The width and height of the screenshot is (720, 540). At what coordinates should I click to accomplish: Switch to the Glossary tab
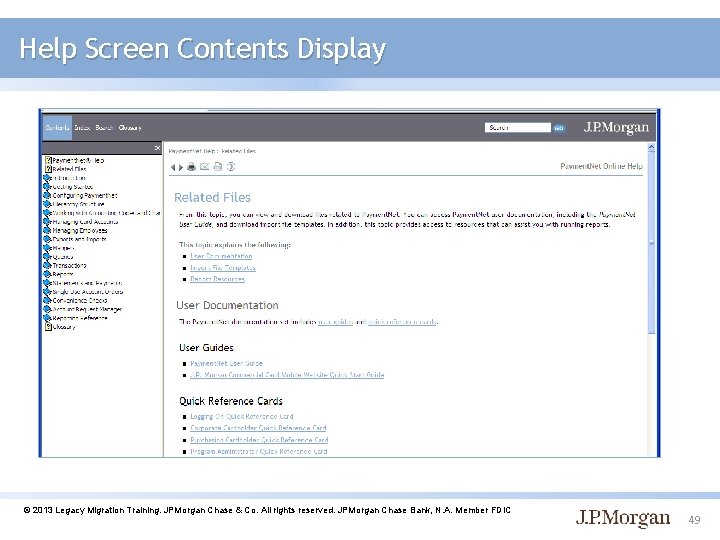pos(130,128)
